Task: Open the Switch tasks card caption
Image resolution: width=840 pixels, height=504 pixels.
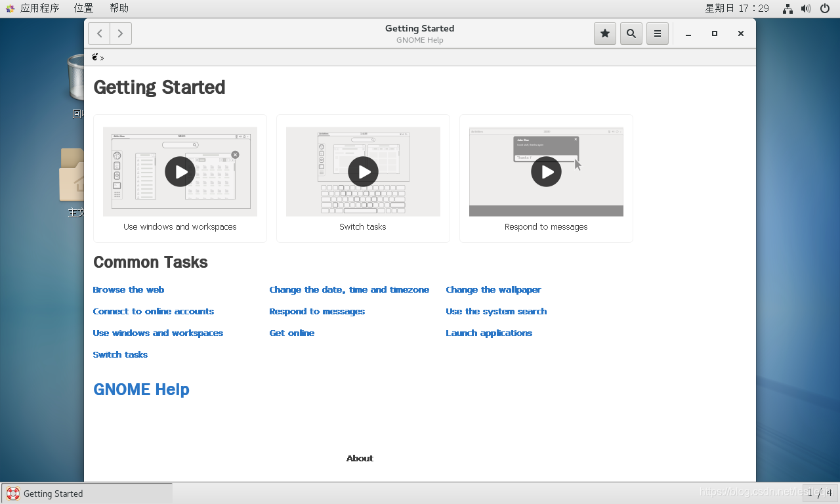Action: coord(363,227)
